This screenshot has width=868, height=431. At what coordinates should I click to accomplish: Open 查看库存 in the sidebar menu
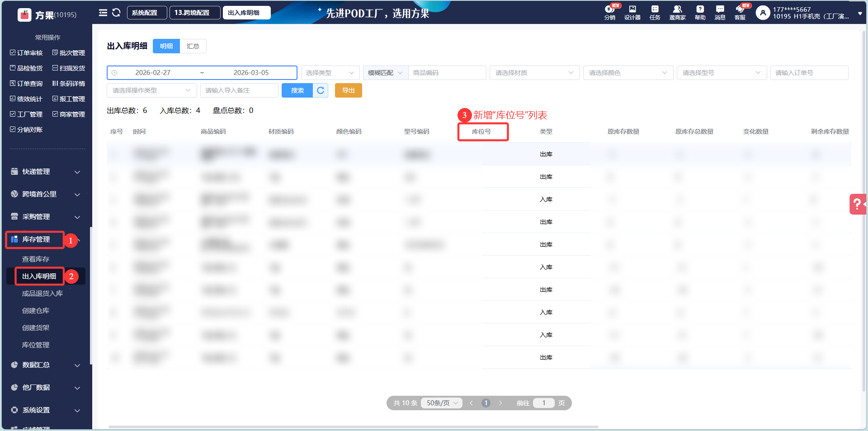36,259
